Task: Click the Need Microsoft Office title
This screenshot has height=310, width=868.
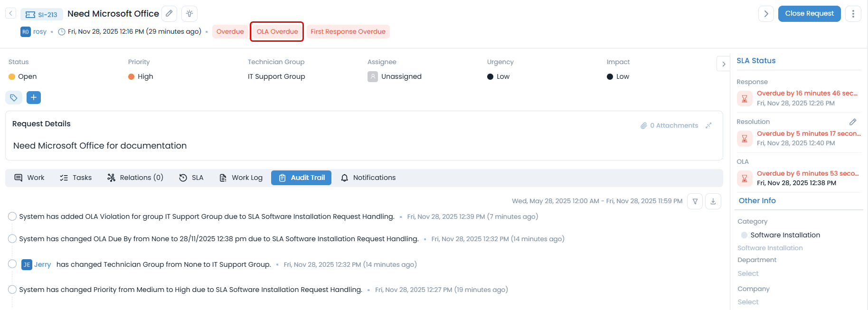Action: click(x=113, y=14)
